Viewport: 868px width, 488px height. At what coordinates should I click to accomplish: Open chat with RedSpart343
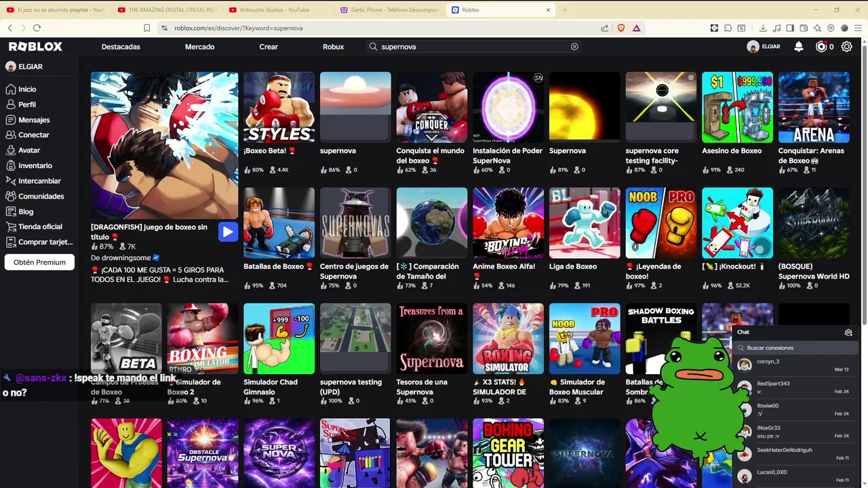point(795,388)
